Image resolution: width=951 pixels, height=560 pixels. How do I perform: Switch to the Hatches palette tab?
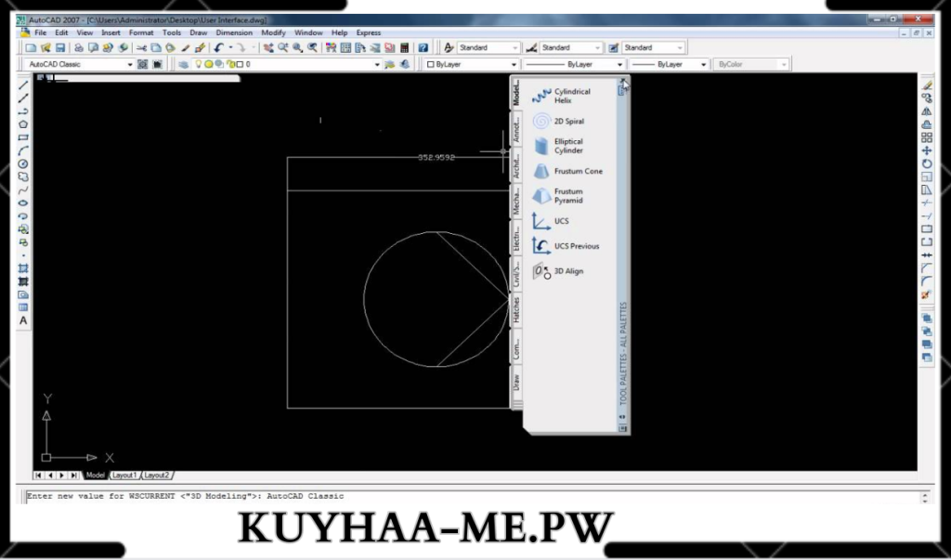click(x=516, y=309)
